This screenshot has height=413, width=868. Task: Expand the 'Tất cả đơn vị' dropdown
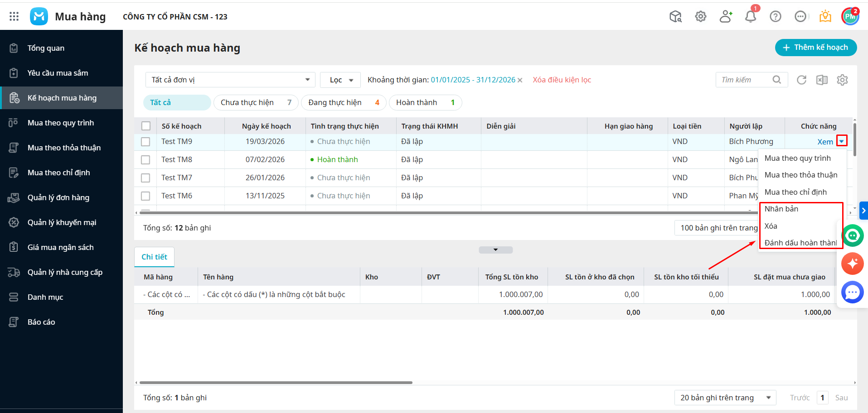click(230, 80)
